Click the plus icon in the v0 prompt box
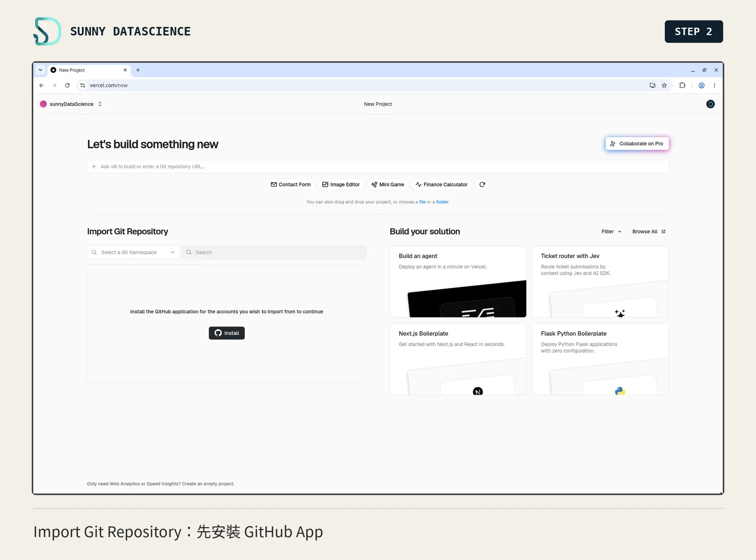 [x=94, y=167]
